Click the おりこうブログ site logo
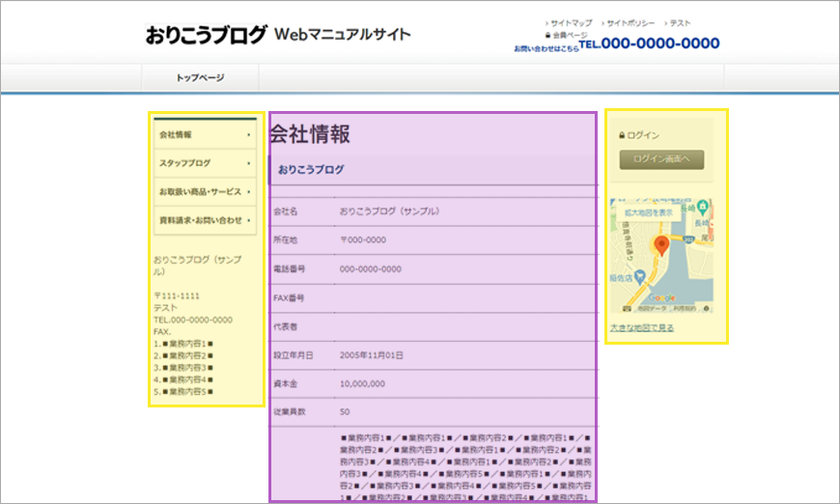The image size is (840, 504). pyautogui.click(x=206, y=36)
